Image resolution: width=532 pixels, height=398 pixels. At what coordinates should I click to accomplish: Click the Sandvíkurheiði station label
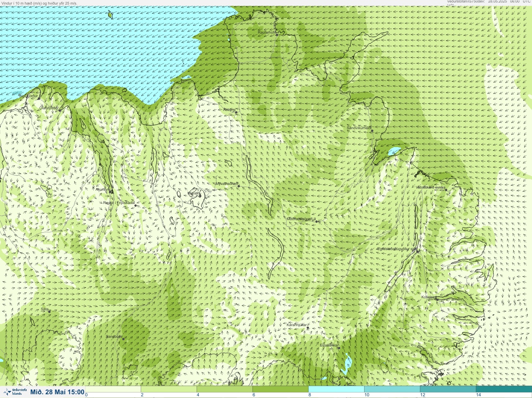pos(359,128)
